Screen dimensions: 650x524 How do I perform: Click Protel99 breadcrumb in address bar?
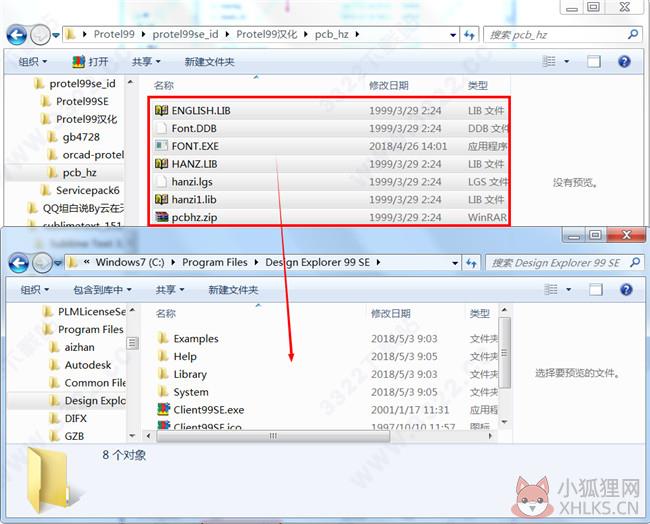pyautogui.click(x=114, y=34)
